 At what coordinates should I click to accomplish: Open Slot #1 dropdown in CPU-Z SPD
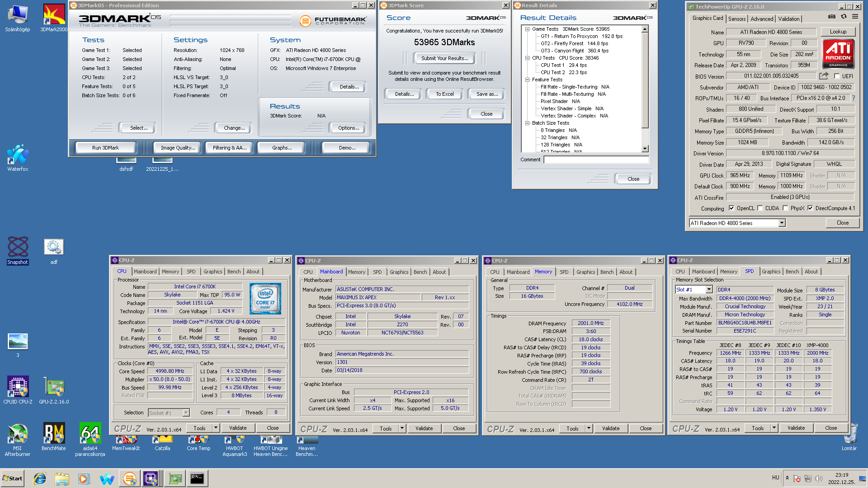pos(708,290)
